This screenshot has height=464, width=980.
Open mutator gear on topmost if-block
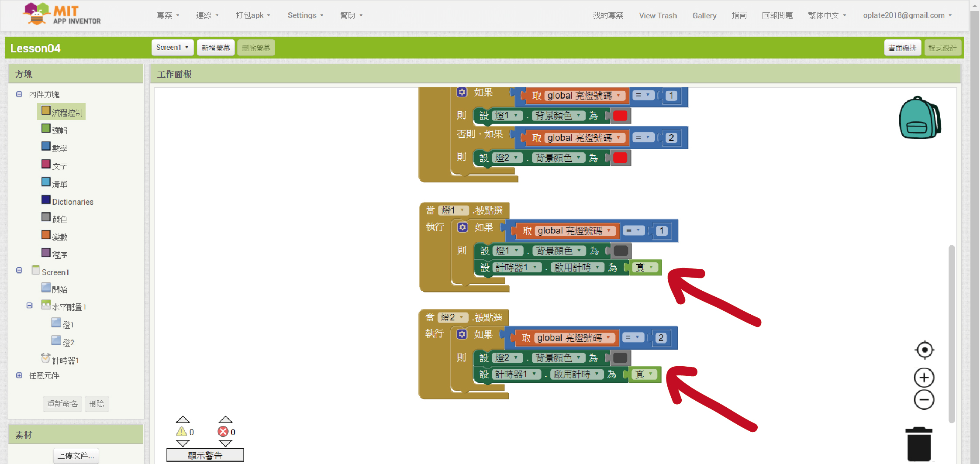point(462,92)
